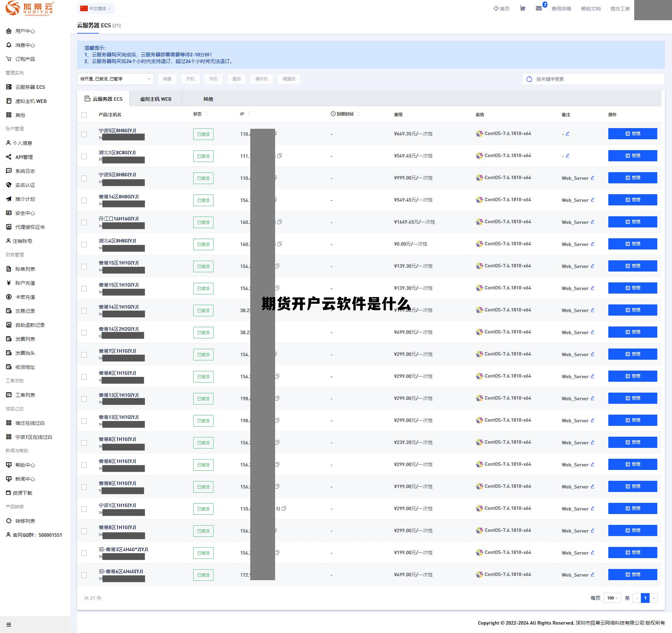Screen dimensions: 672x633
Task: Click the 按关键字搜索 search field
Action: coord(595,79)
